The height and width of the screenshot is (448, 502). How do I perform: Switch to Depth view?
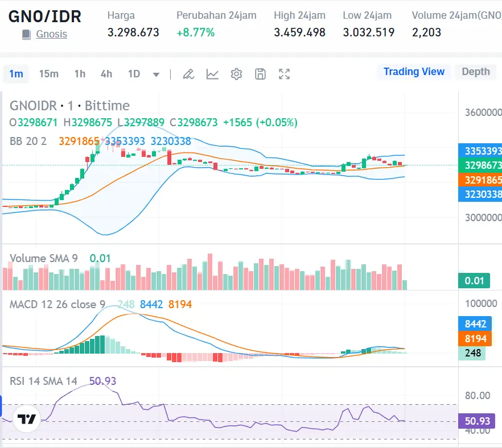click(475, 72)
